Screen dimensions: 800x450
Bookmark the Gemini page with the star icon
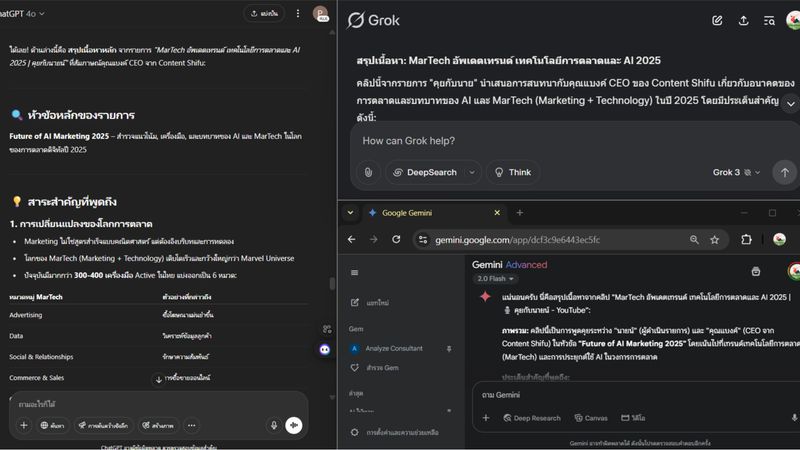[715, 240]
